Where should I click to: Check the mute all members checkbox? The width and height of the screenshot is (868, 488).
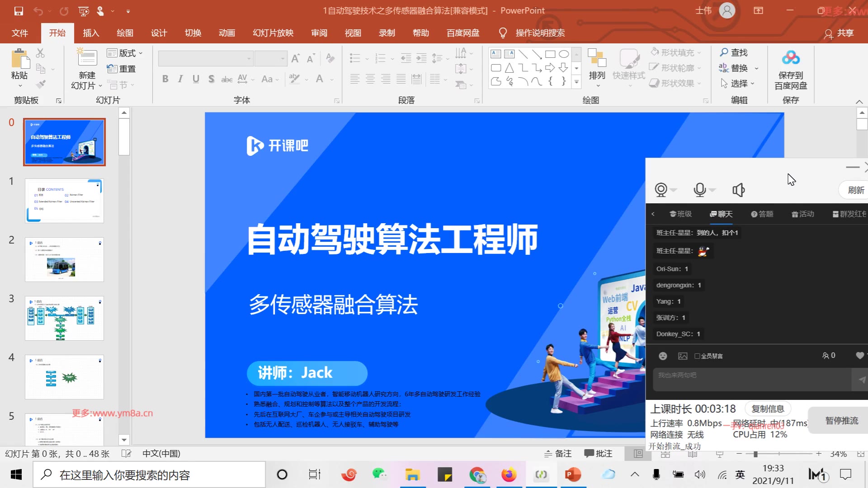(697, 356)
